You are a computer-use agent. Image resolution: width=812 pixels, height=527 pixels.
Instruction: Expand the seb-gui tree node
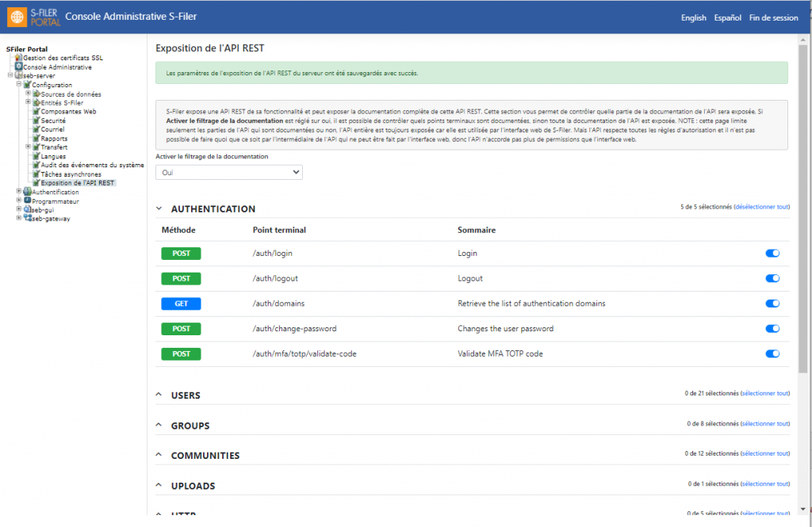(x=19, y=208)
